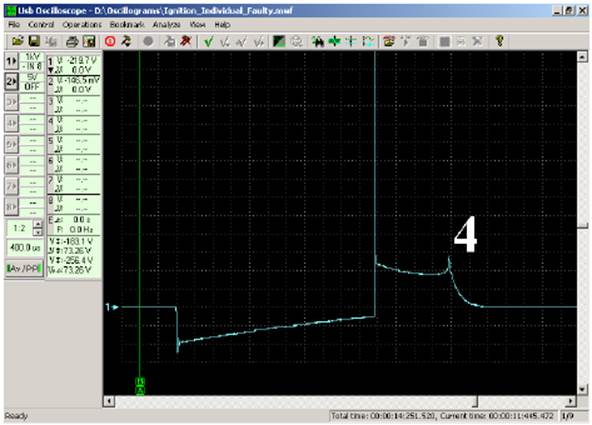592x425 pixels.
Task: Open the View menu
Action: click(197, 25)
